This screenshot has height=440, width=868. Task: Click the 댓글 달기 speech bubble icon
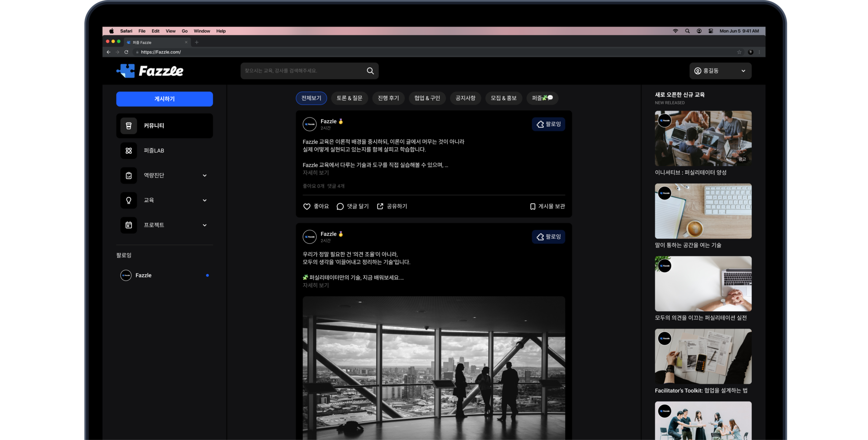[340, 206]
